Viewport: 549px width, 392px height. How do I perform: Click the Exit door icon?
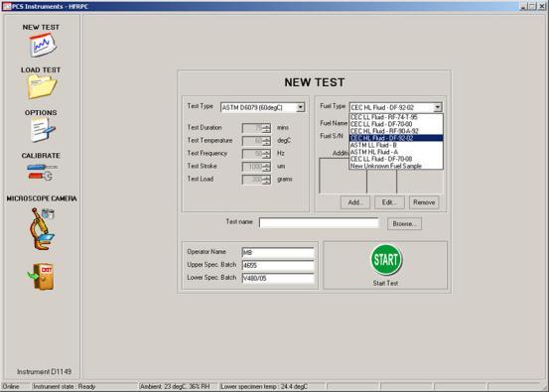(42, 277)
